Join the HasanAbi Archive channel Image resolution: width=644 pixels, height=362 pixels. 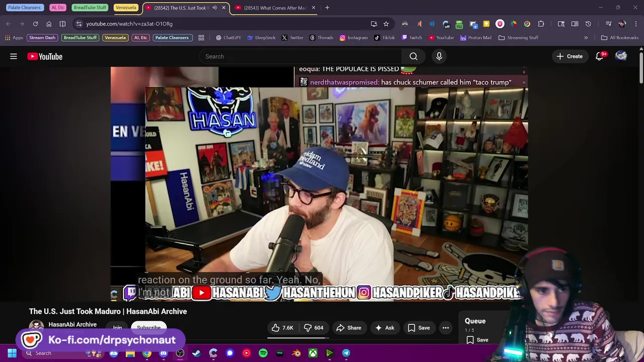(117, 328)
